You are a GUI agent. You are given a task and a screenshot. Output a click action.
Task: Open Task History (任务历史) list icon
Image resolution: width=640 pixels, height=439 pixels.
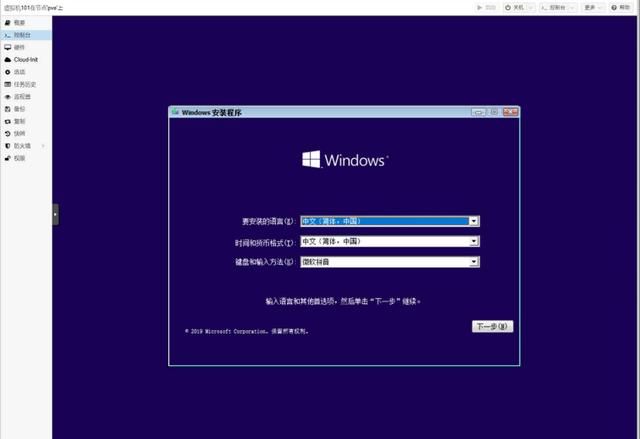coord(7,84)
